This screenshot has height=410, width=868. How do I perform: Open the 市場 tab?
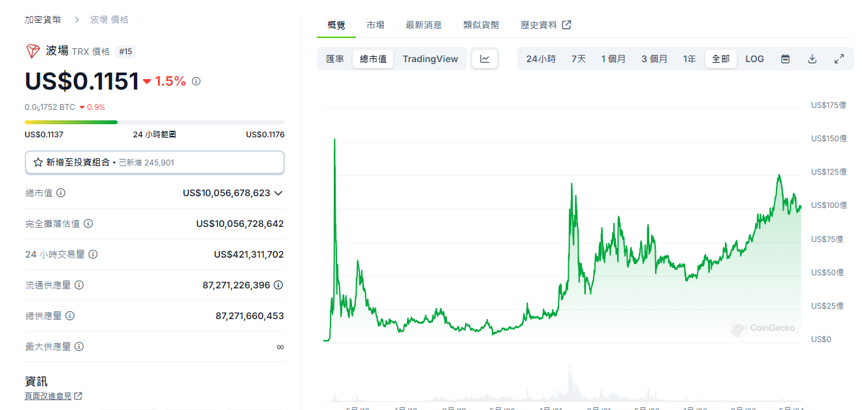coord(376,25)
